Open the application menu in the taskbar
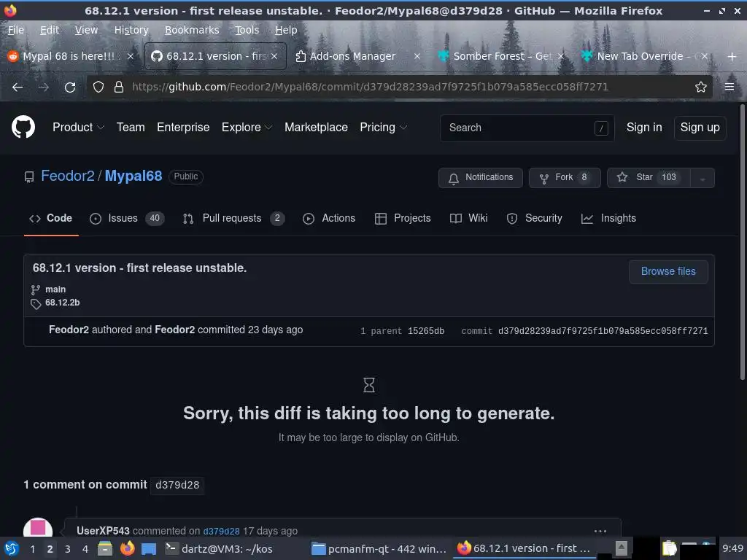Screen dimensions: 747x560 (12, 548)
